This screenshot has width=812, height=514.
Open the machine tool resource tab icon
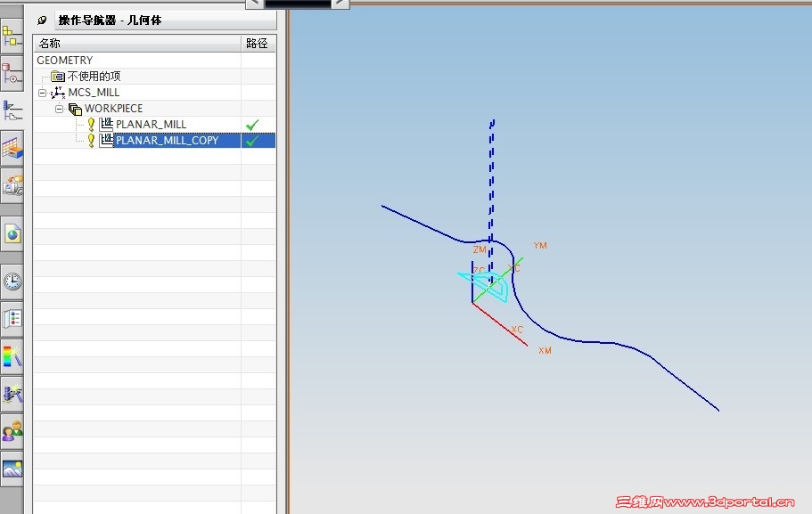tap(12, 185)
